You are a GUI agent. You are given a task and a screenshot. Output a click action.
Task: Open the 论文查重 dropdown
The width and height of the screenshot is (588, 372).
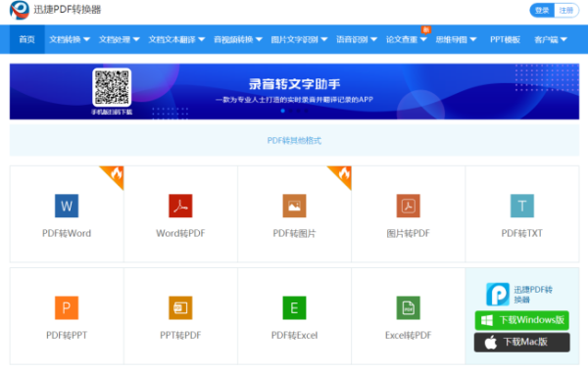point(407,39)
